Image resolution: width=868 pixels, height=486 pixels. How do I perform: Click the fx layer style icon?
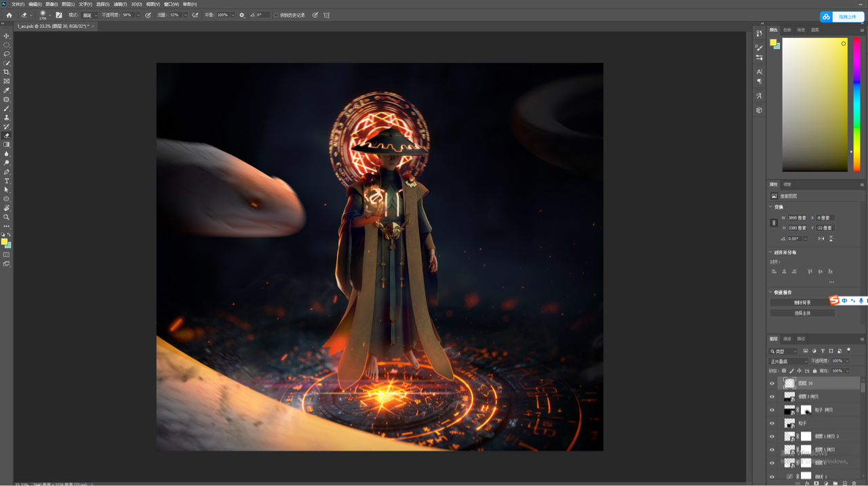807,483
